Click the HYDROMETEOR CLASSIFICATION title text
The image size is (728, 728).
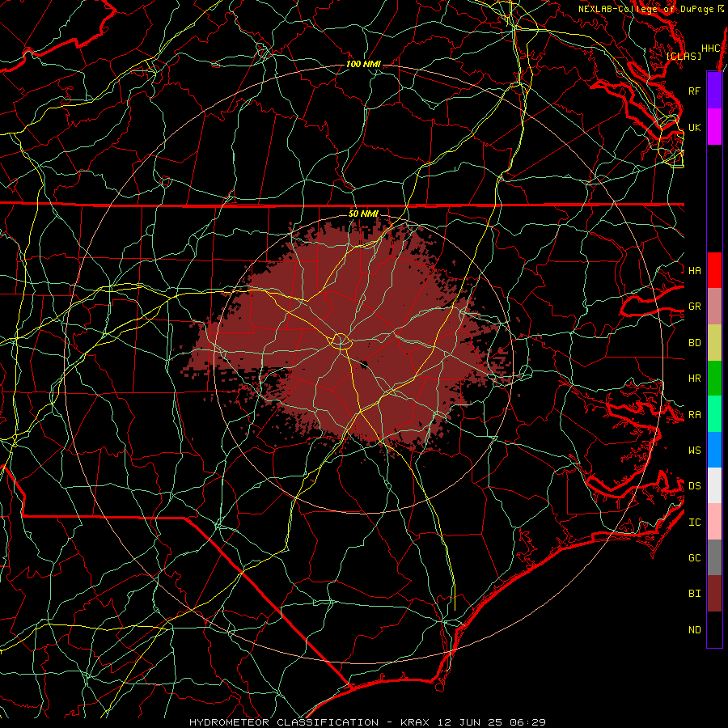[284, 722]
